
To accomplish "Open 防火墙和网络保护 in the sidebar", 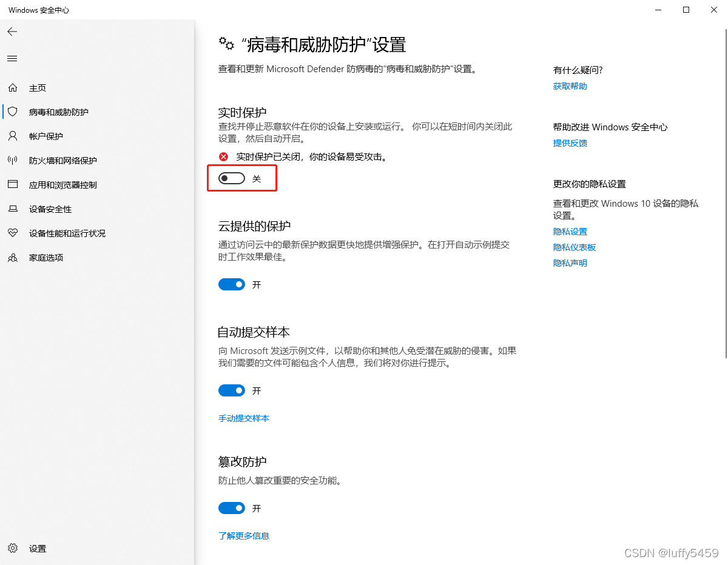I will click(97, 161).
